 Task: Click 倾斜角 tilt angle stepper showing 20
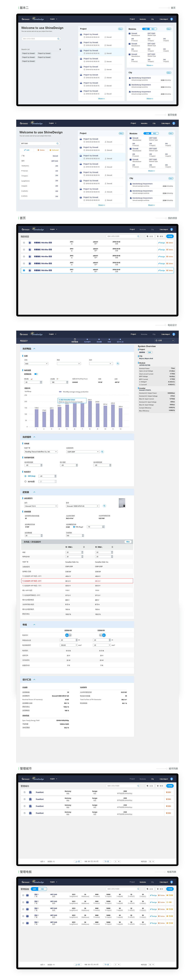click(33, 382)
